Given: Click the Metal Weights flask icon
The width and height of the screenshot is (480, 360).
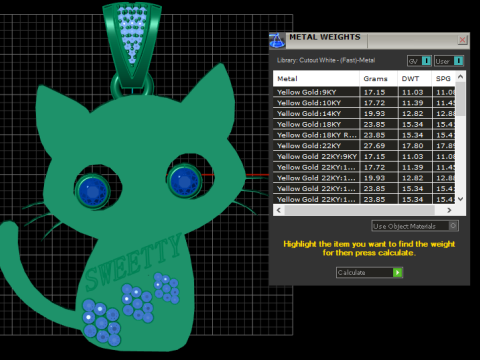Looking at the screenshot, I should 277,41.
